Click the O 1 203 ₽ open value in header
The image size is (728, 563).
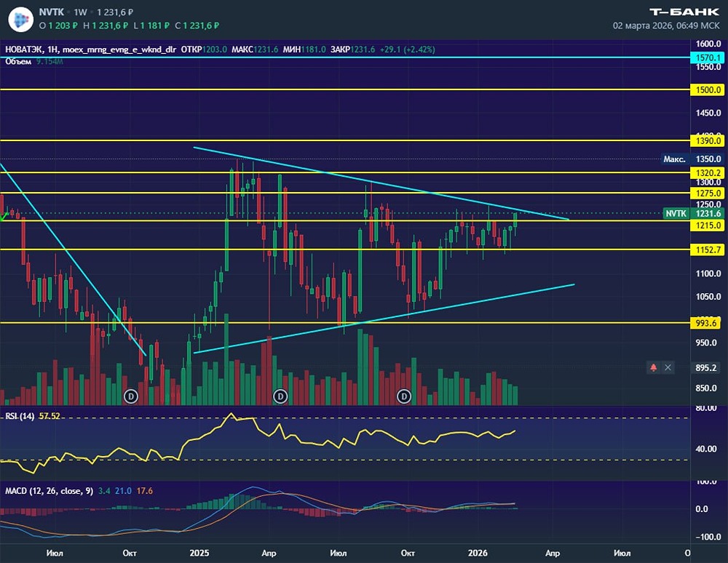pyautogui.click(x=58, y=25)
